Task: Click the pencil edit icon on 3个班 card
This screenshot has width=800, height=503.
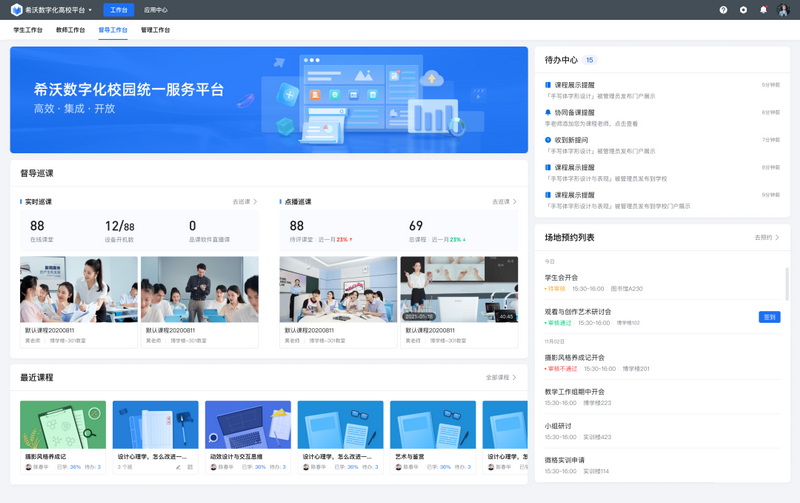Action: (178, 467)
